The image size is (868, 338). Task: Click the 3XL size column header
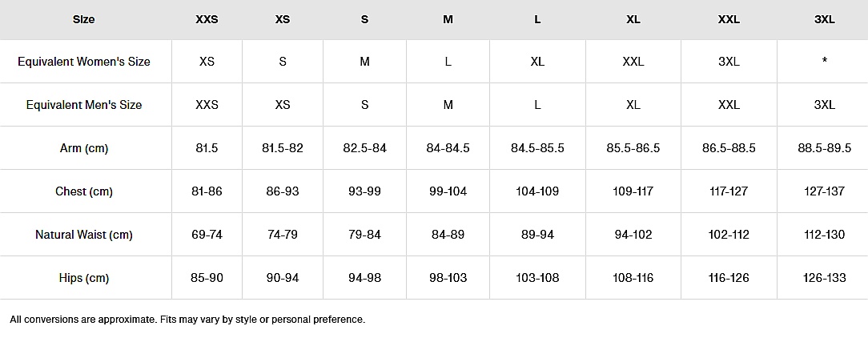(825, 19)
